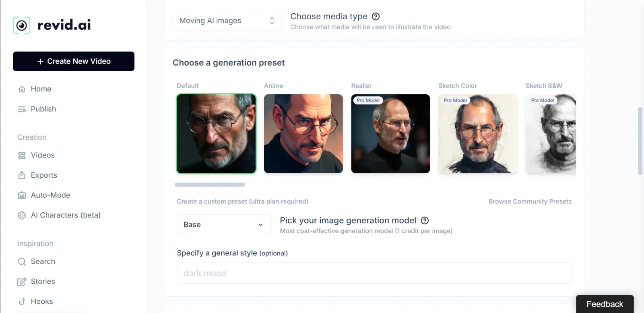Select the AI Characters (beta) icon

tap(22, 215)
